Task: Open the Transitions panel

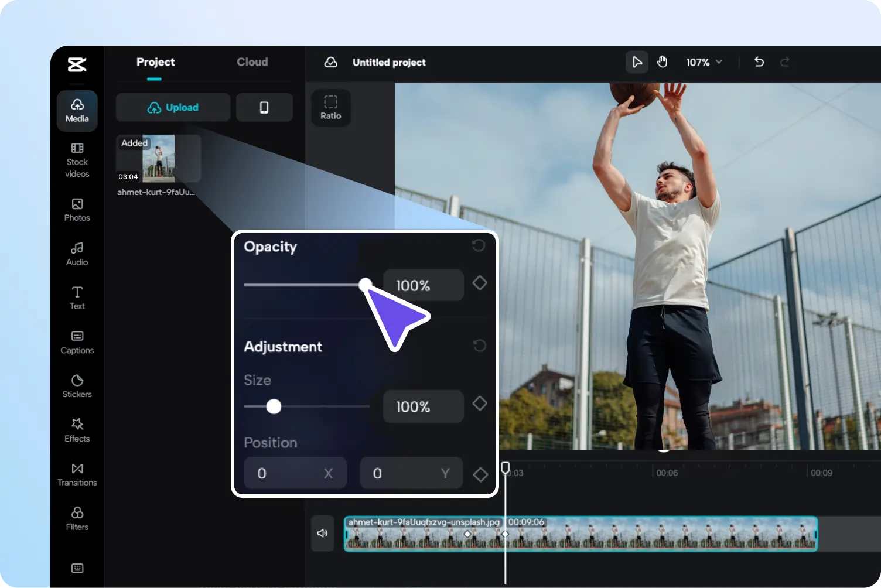Action: pyautogui.click(x=77, y=474)
